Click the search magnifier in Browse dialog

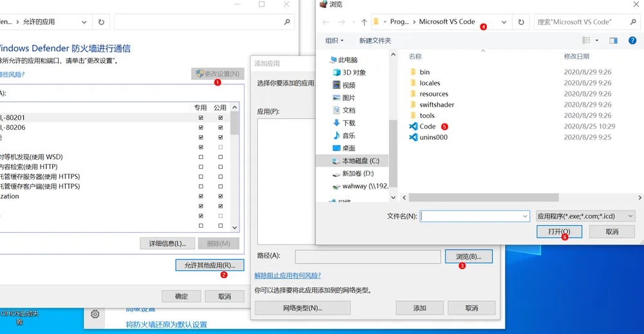pos(633,22)
